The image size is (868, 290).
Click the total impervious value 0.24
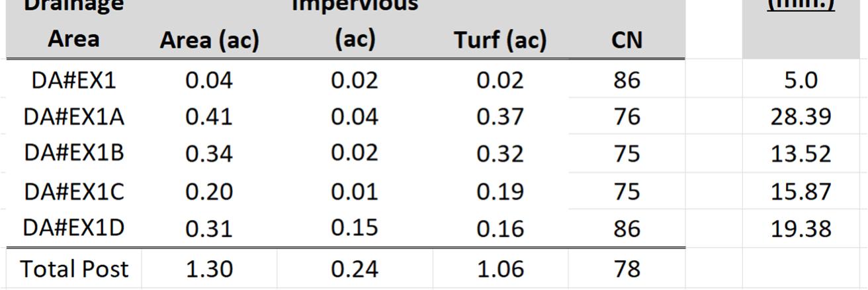pos(355,269)
